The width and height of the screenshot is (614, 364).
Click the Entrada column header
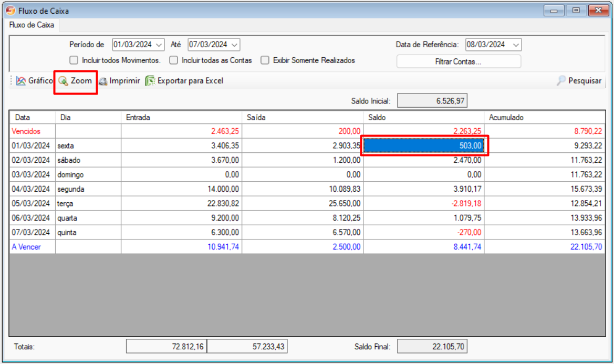tap(182, 118)
